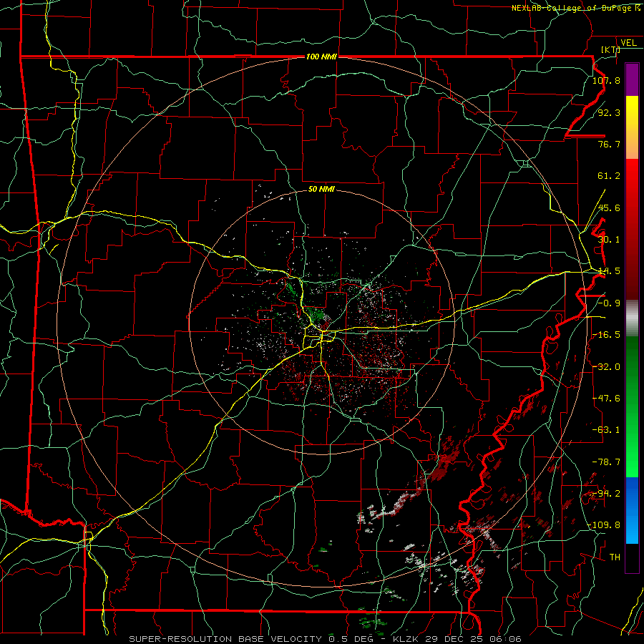Click the -78.7 legend value
644x644 pixels.
(x=606, y=462)
